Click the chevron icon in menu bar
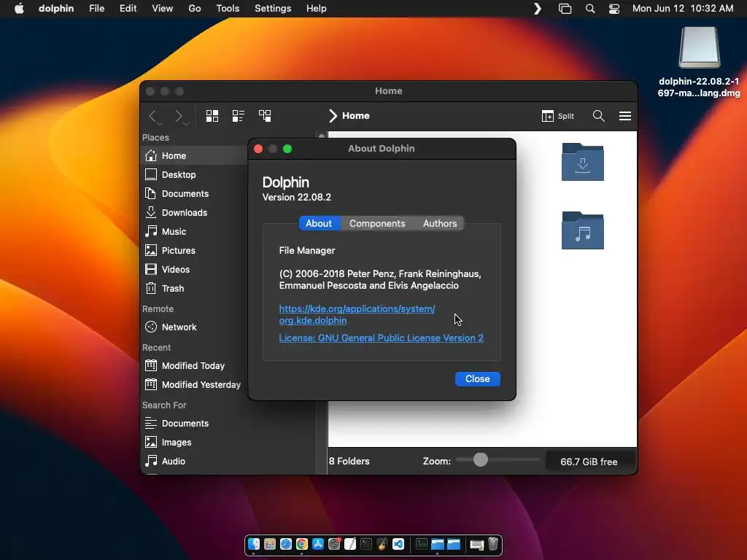This screenshot has height=560, width=747. click(538, 9)
